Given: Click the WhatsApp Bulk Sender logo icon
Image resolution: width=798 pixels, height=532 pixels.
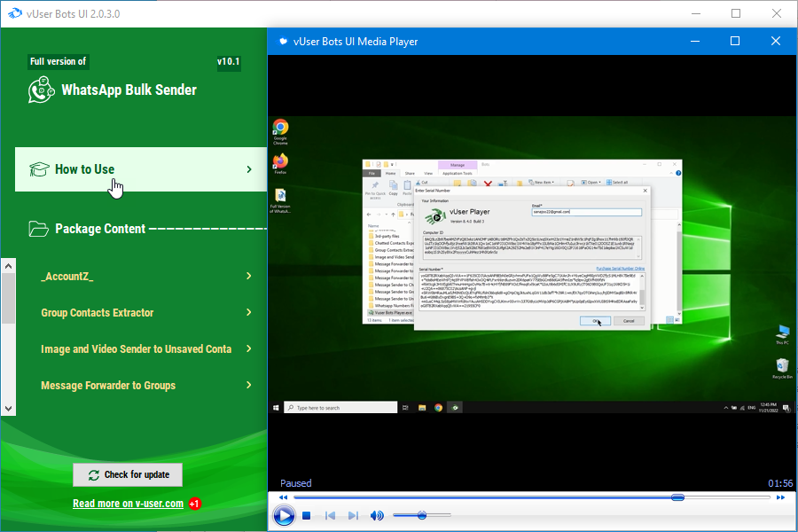Looking at the screenshot, I should pos(41,90).
